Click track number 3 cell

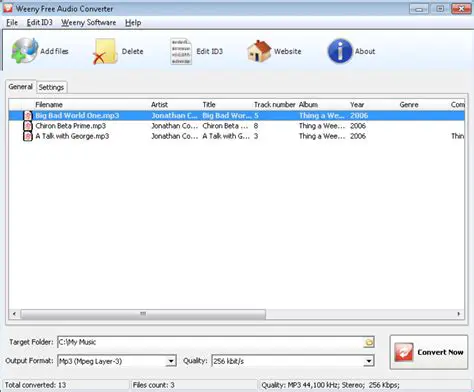point(256,136)
